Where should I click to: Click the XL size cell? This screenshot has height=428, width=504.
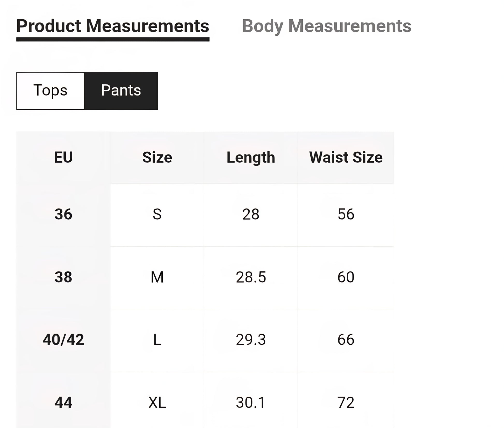pyautogui.click(x=157, y=403)
